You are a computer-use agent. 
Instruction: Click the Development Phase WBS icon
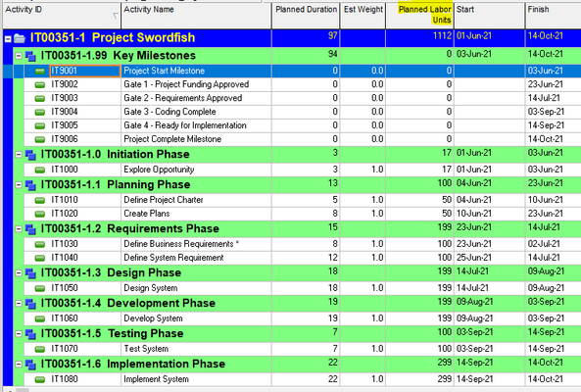click(x=30, y=304)
